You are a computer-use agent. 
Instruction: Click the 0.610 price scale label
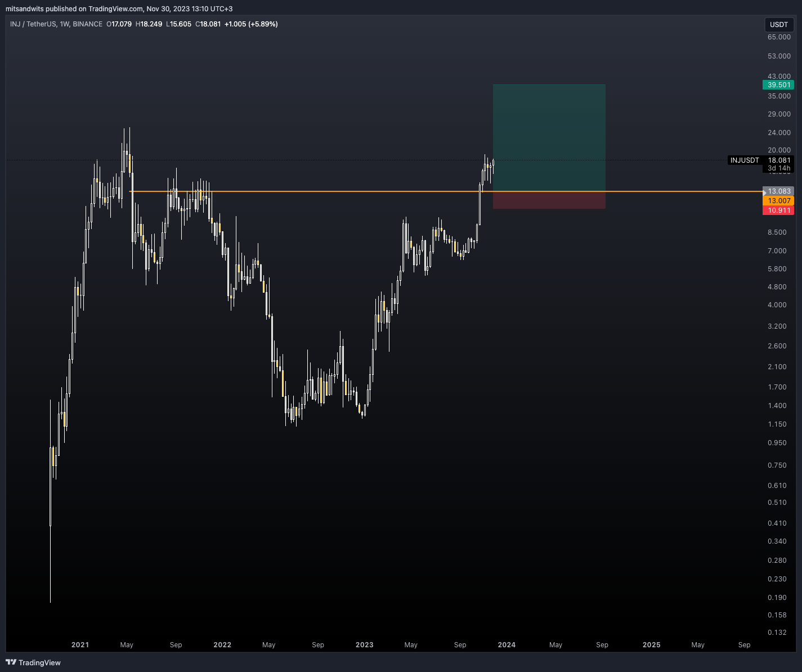pos(777,486)
